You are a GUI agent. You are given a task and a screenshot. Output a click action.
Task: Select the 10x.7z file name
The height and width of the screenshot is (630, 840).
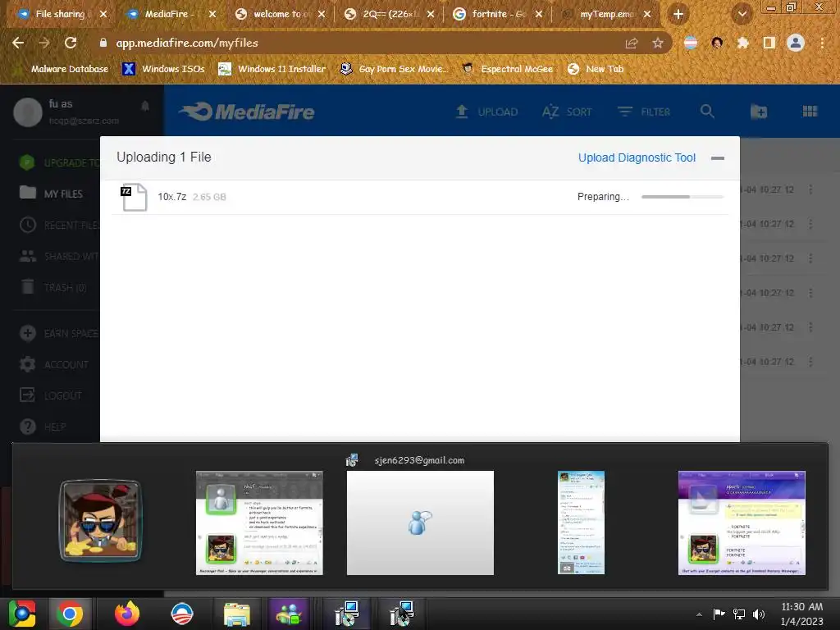point(172,197)
